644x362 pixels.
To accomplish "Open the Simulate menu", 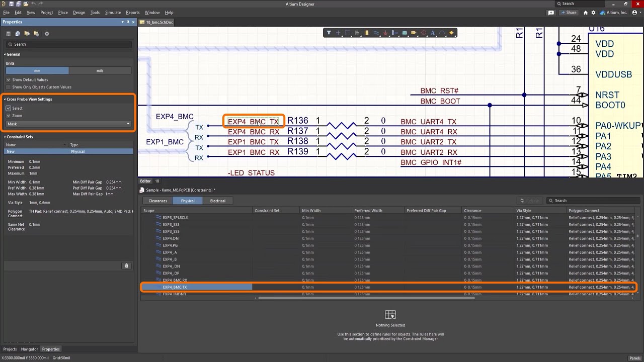I will coord(113,13).
